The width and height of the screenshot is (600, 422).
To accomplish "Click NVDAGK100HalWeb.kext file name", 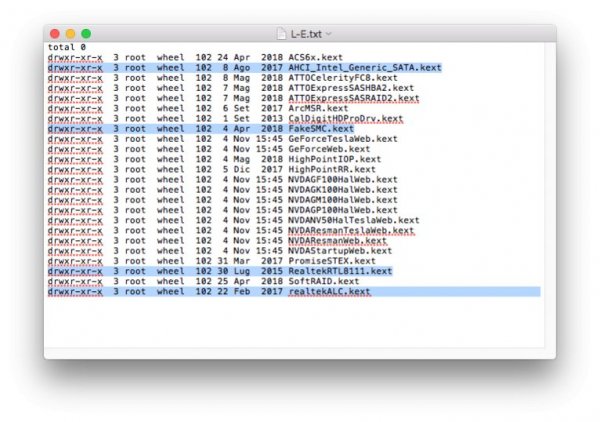I will pyautogui.click(x=343, y=190).
